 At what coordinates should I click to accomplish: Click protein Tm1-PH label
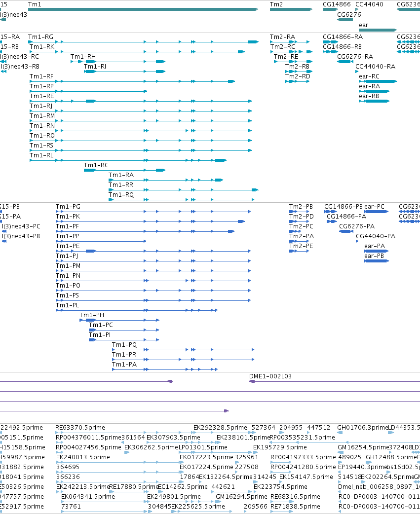(92, 315)
